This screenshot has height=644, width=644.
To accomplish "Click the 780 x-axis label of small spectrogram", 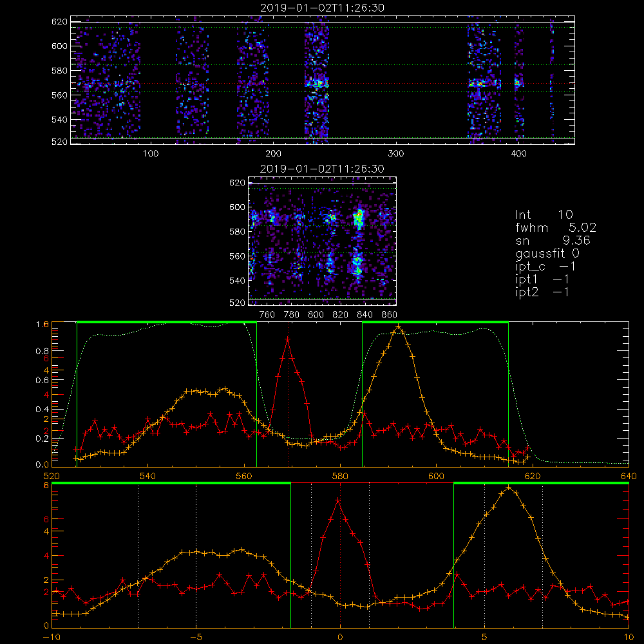I will tap(292, 315).
